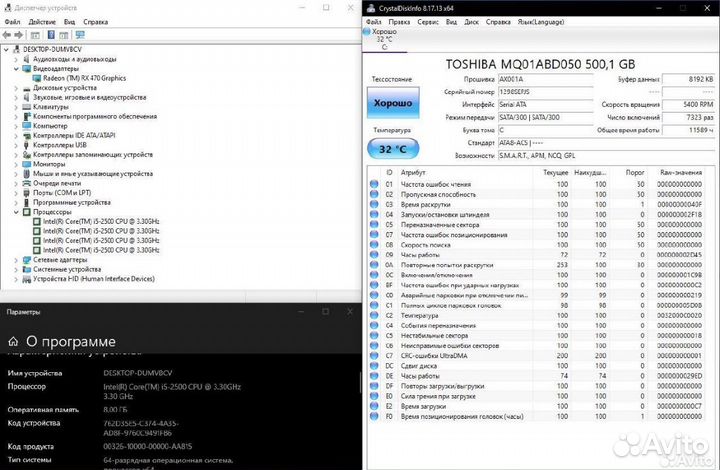The image size is (720, 470).
Task: Expand the Системные устройства category
Action: pos(16,269)
